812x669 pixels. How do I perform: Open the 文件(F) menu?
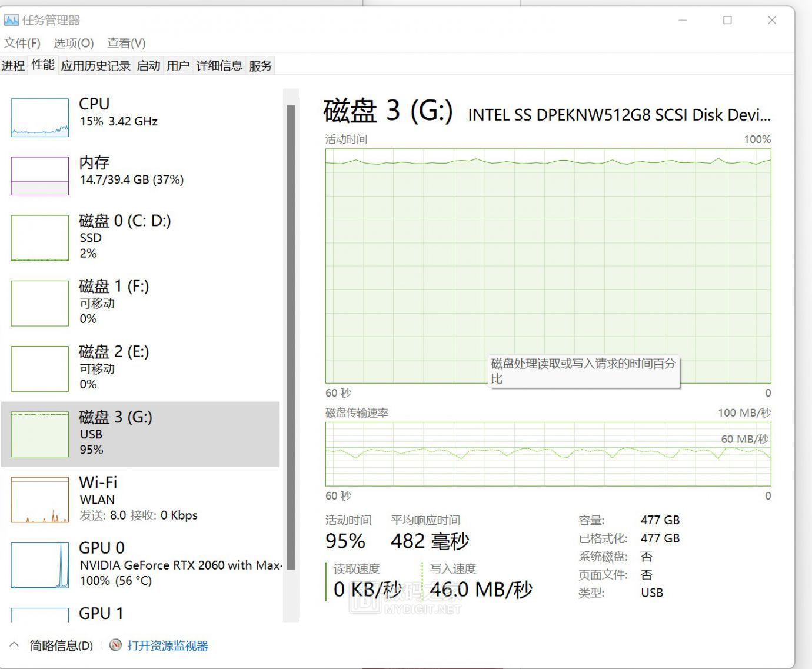[x=22, y=43]
